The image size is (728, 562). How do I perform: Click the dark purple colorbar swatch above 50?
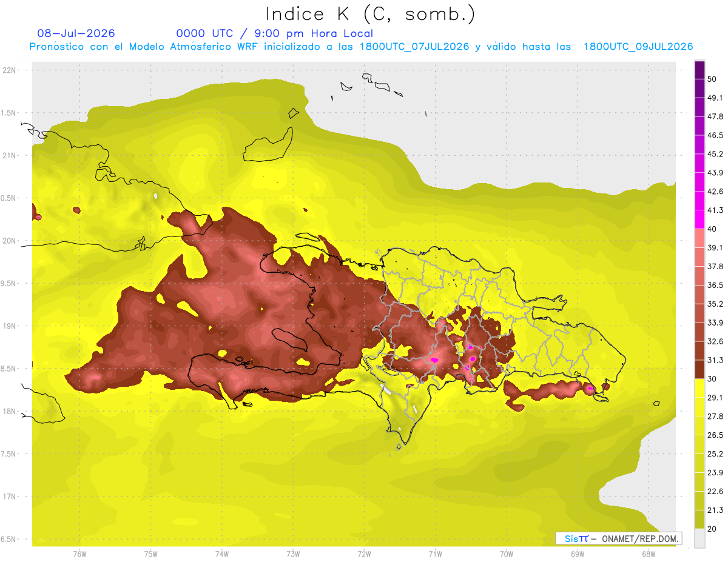pos(699,70)
